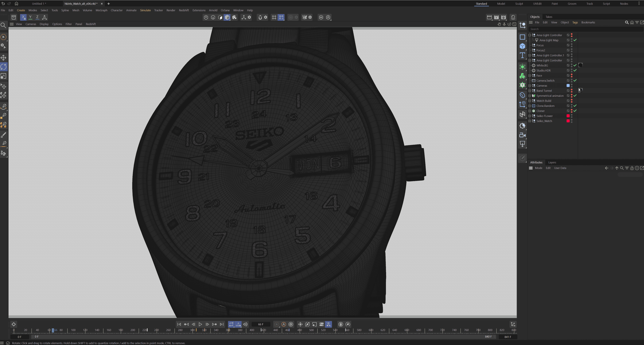Toggle X axis lock

click(23, 17)
